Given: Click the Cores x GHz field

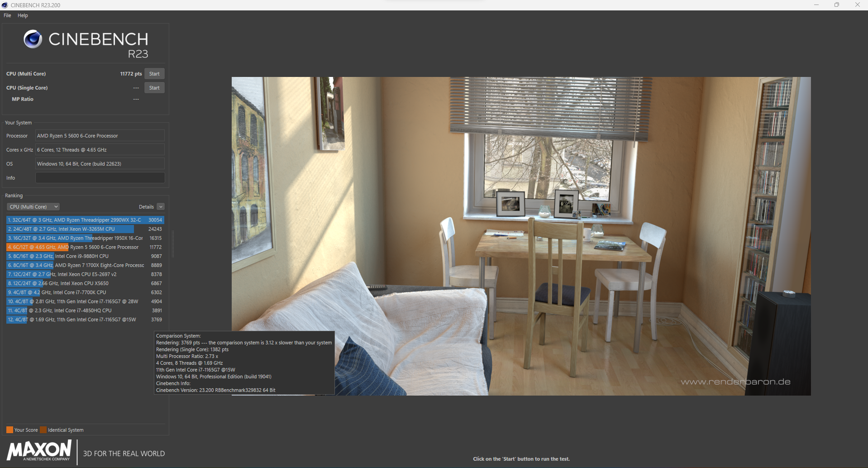Looking at the screenshot, I should 100,150.
